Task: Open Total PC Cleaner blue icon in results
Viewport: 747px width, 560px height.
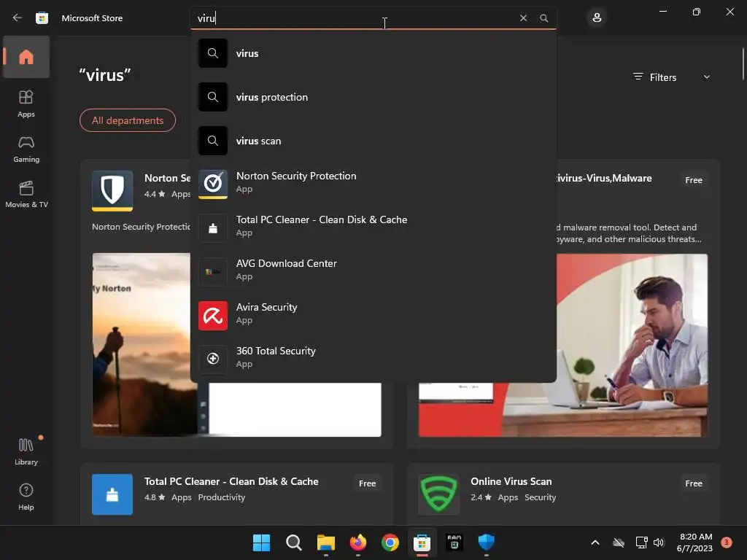Action: pyautogui.click(x=112, y=494)
